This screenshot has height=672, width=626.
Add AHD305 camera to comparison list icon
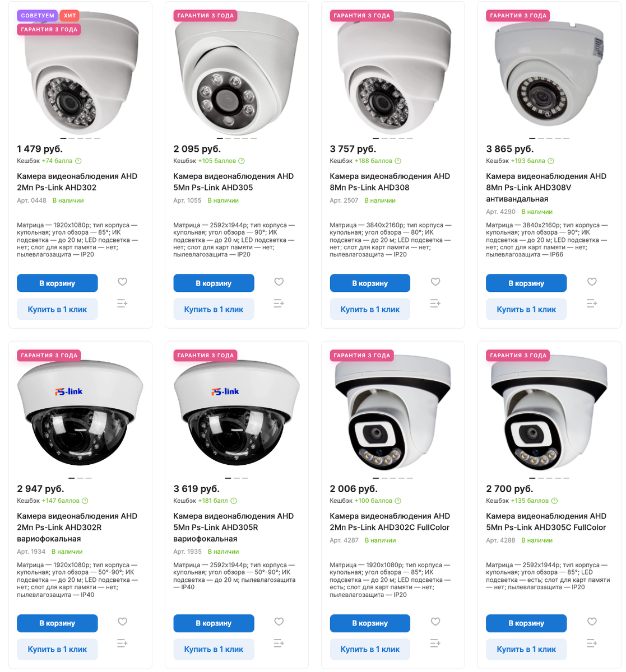point(279,304)
